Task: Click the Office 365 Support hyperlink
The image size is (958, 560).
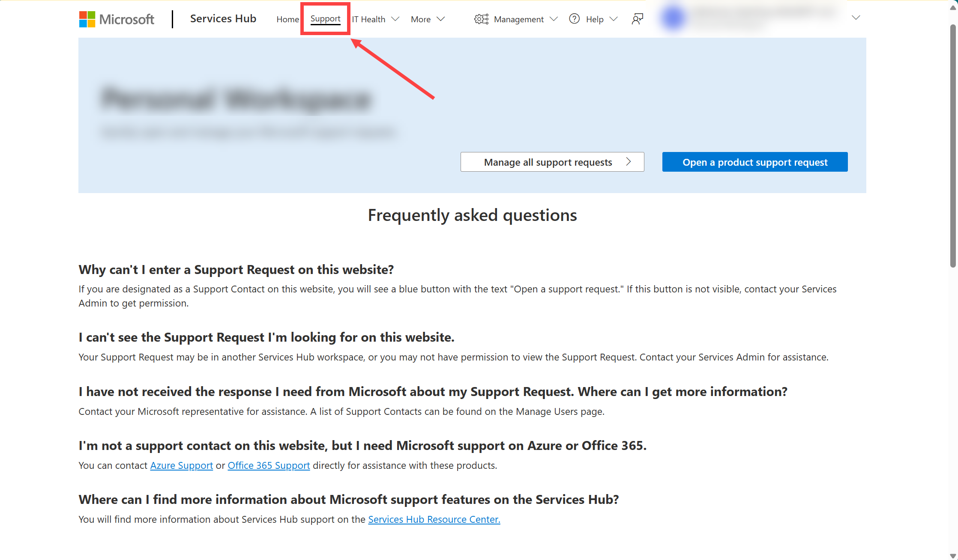Action: pos(269,465)
